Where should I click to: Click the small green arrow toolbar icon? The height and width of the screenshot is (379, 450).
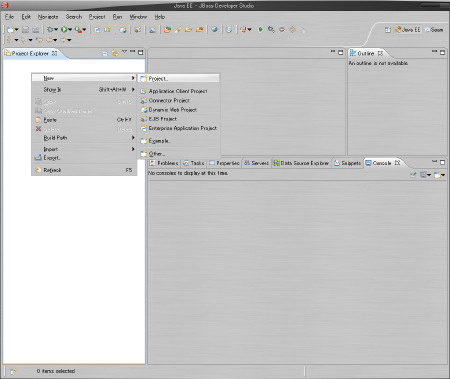(260, 30)
